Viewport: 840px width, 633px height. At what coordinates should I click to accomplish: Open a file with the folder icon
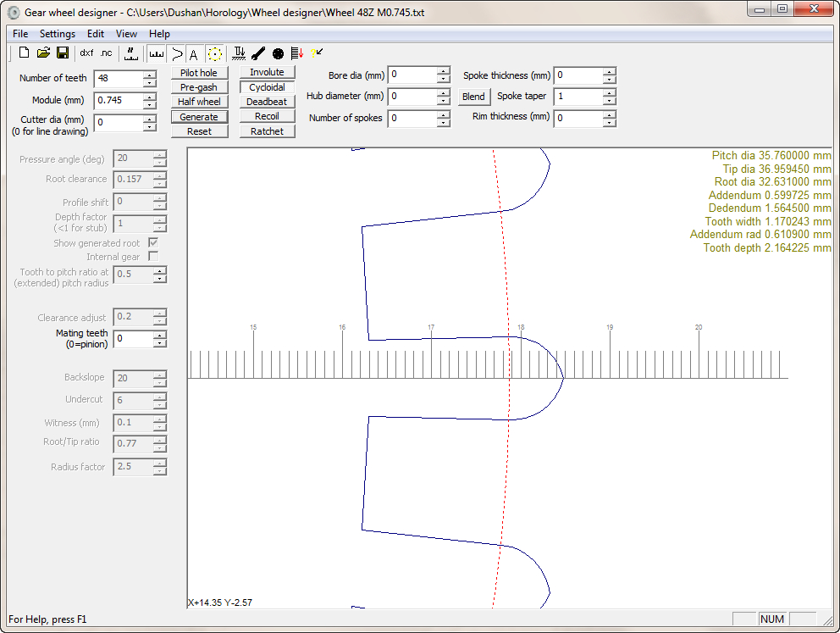pyautogui.click(x=43, y=53)
